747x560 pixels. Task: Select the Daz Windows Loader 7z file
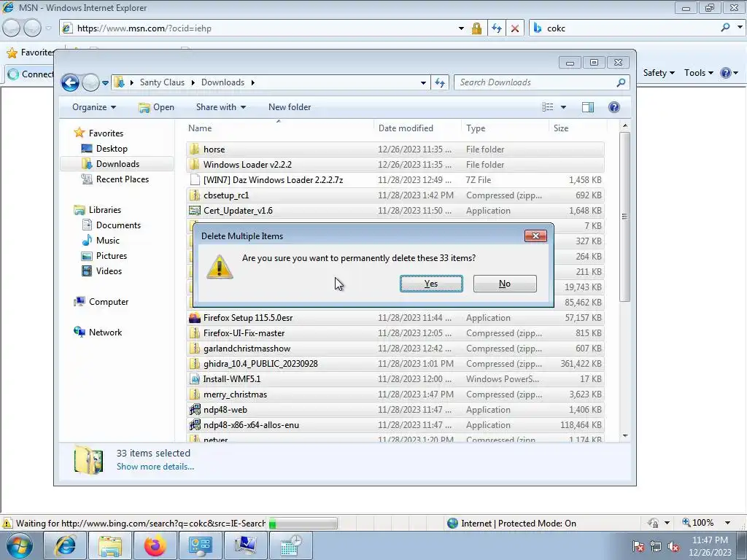[x=395, y=179]
